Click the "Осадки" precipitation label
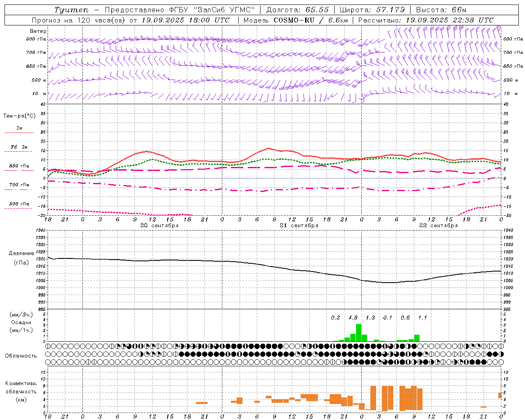The image size is (525, 420). [x=21, y=322]
